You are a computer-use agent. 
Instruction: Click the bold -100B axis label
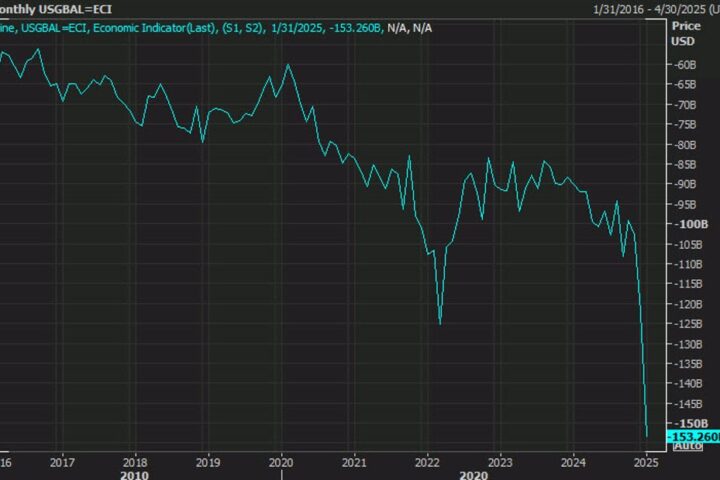click(687, 224)
